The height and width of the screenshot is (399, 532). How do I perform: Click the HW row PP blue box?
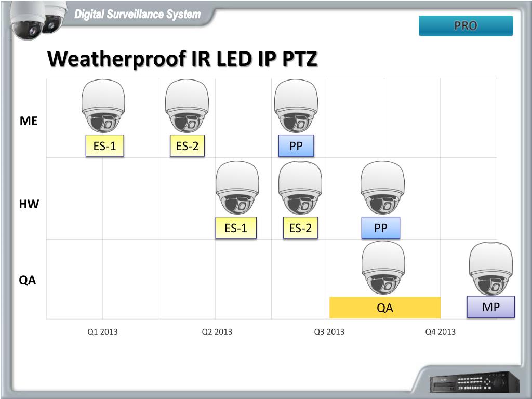tap(381, 228)
